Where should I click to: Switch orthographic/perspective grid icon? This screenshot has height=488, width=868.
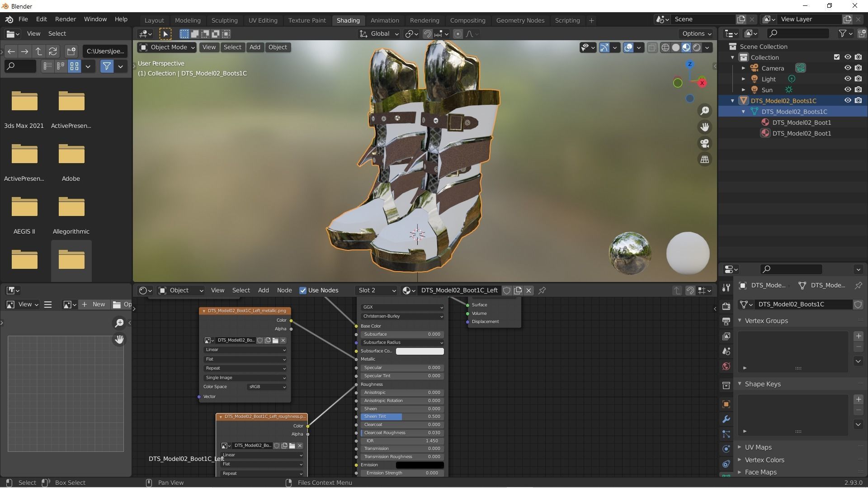tap(705, 160)
